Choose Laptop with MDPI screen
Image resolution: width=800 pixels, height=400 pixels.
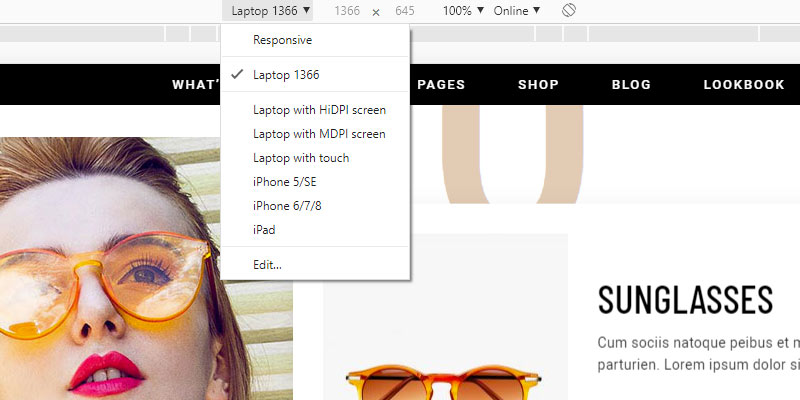click(315, 134)
